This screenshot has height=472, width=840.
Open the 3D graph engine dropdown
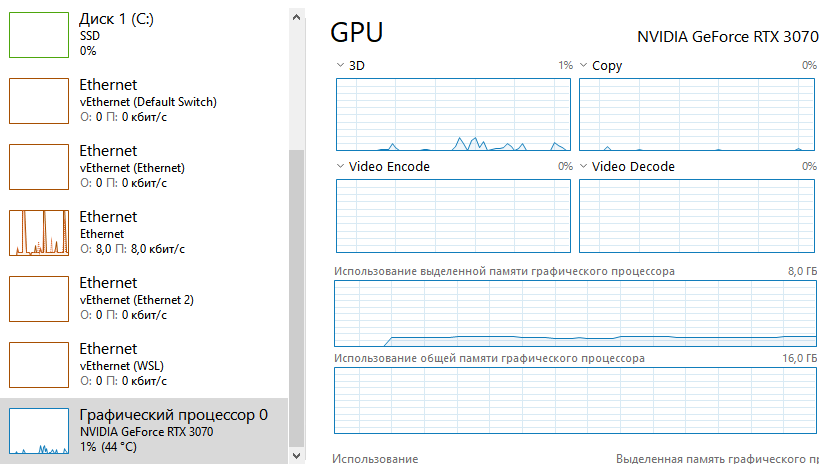[x=340, y=66]
